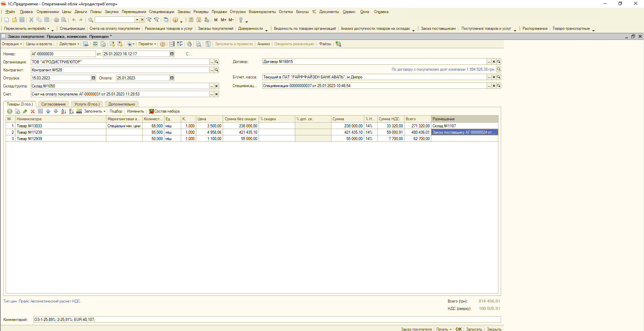Open the Справочники menu
This screenshot has height=331, width=644.
tap(48, 12)
